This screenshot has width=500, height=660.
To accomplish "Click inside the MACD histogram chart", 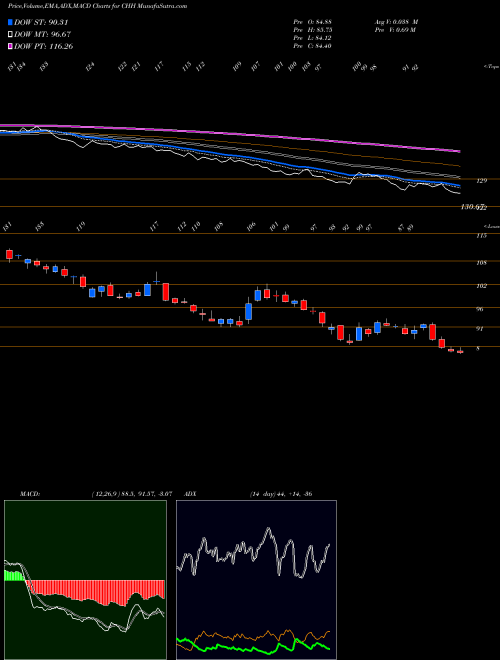I will (85, 580).
